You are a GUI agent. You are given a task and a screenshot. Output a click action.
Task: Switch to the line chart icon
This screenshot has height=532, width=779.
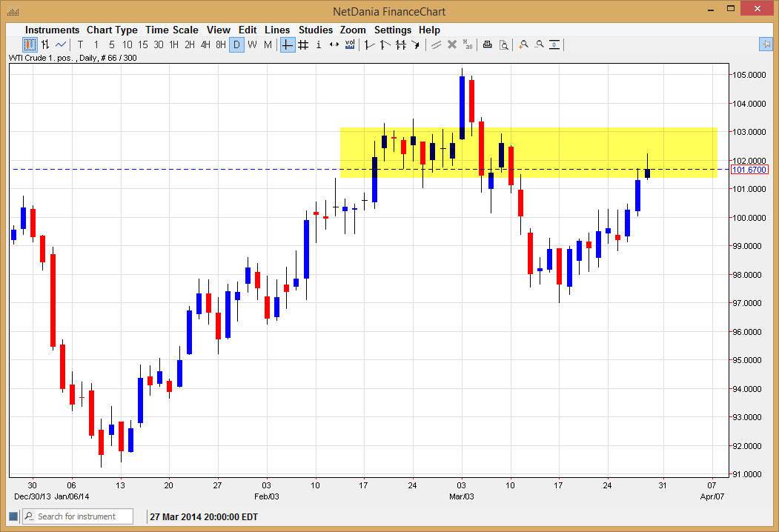(x=61, y=44)
